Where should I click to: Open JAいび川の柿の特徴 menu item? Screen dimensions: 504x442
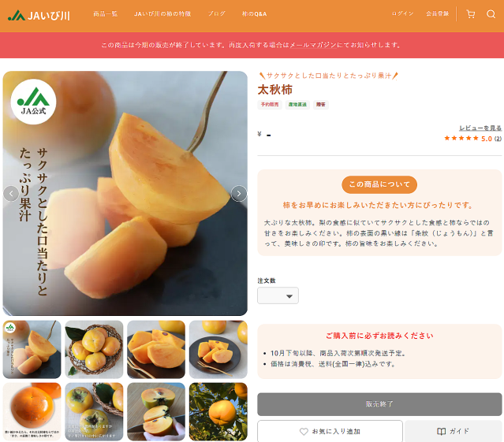(x=162, y=14)
